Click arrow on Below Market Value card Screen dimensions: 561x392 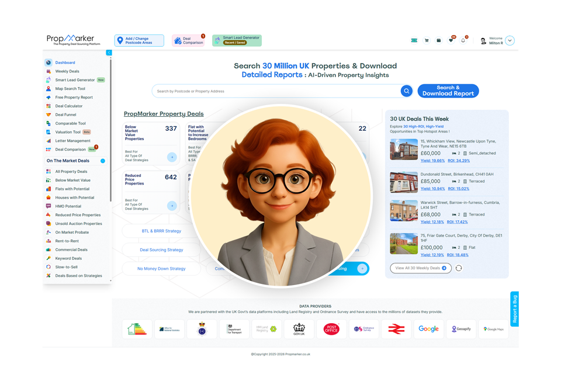click(x=172, y=157)
